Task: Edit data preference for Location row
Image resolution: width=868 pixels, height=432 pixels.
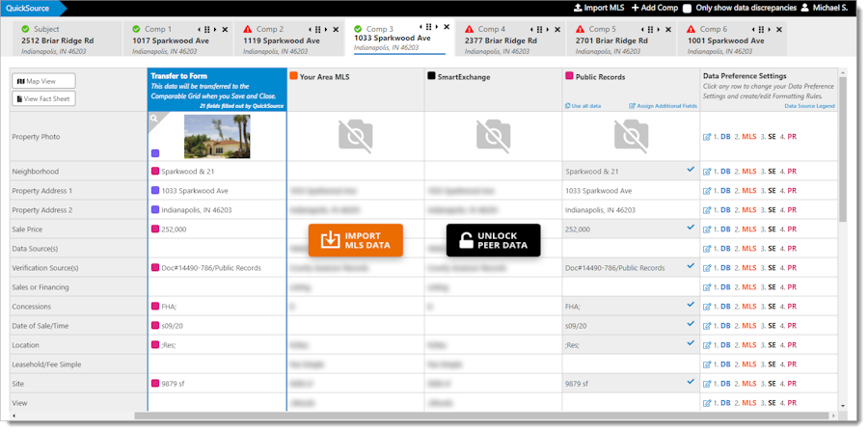Action: pyautogui.click(x=707, y=345)
